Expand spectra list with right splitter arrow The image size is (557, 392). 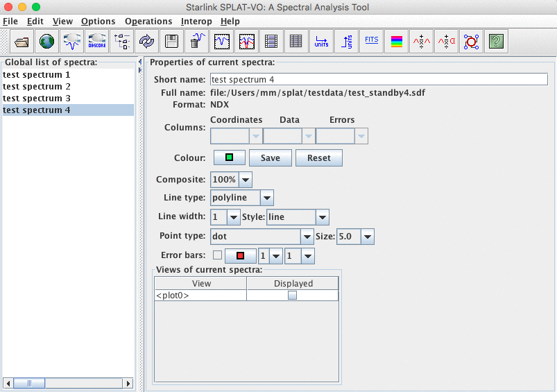pos(140,70)
